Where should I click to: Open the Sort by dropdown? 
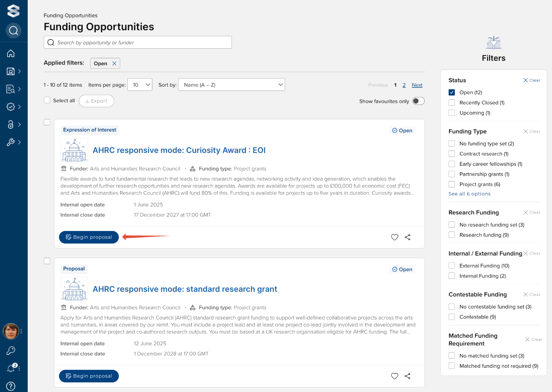coord(231,85)
